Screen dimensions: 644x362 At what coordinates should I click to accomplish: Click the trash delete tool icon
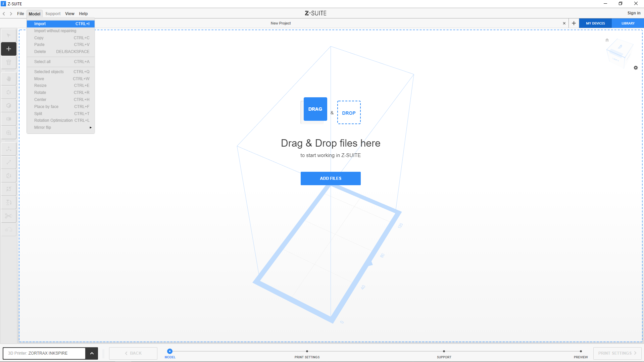click(x=9, y=62)
